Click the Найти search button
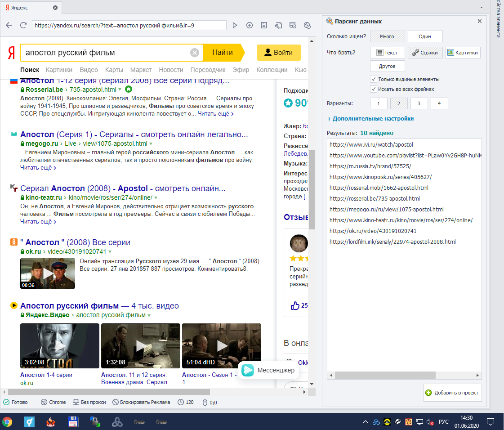The width and height of the screenshot is (504, 430). 224,53
